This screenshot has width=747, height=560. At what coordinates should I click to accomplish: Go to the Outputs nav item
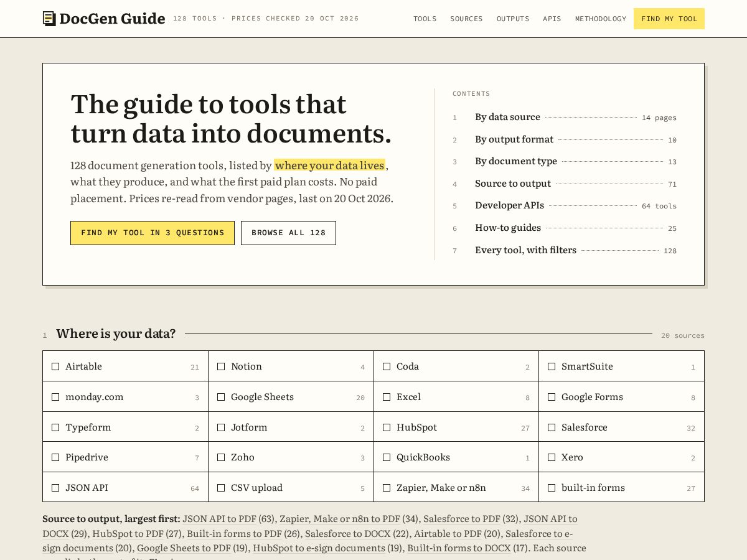tap(513, 19)
